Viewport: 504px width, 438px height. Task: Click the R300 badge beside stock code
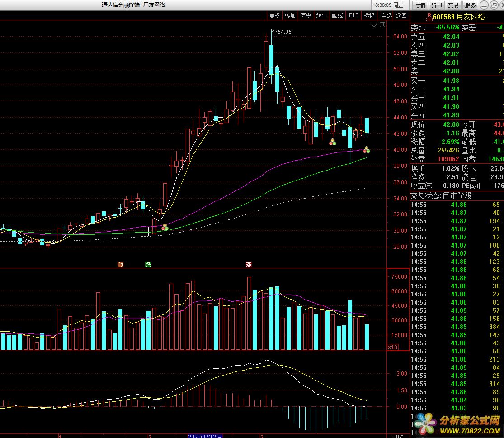(x=429, y=17)
